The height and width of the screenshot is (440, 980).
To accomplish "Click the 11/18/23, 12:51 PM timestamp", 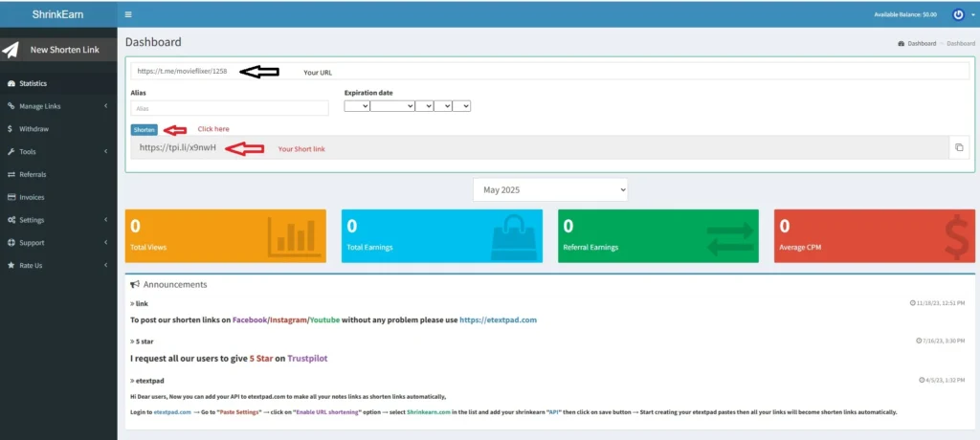I will [x=942, y=303].
